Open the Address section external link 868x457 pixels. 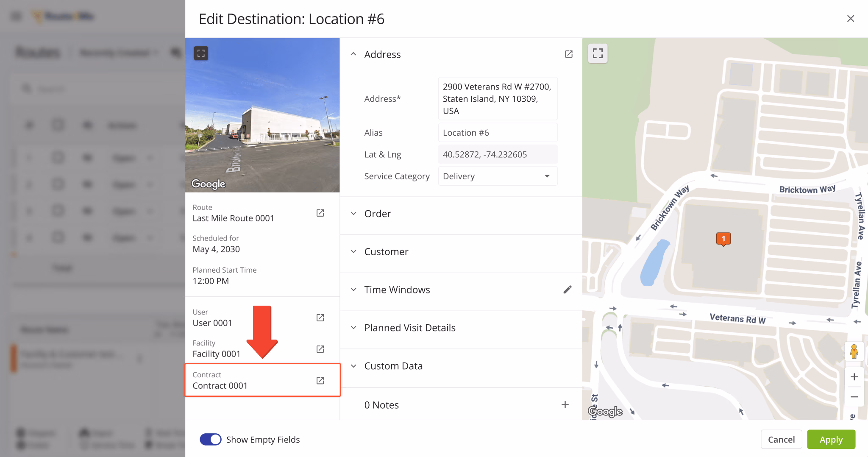(x=568, y=54)
